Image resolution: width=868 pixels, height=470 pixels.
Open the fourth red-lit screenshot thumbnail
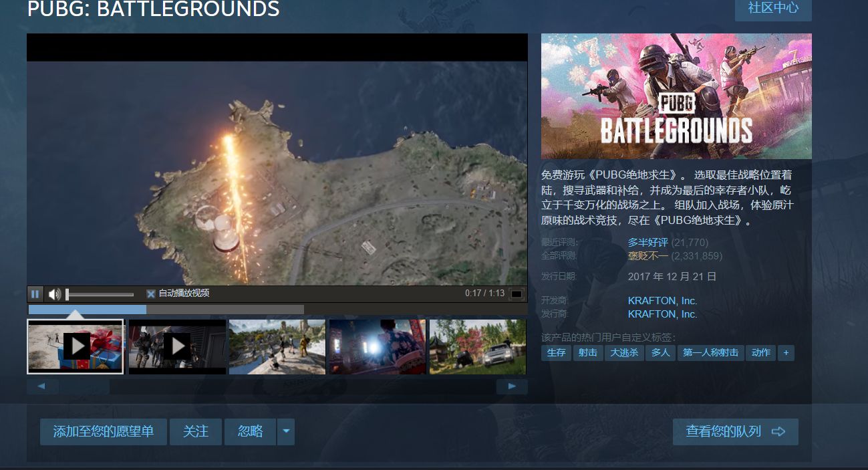[378, 346]
